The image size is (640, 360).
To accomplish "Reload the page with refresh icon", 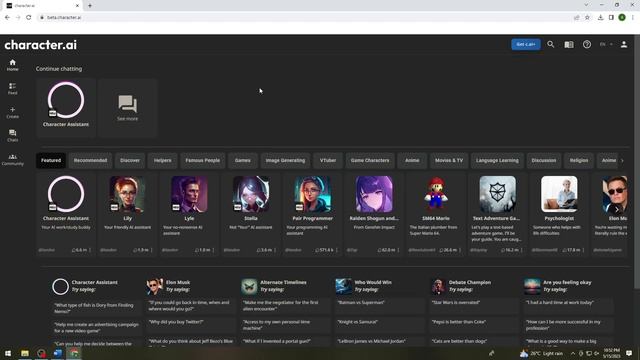I will tap(29, 18).
